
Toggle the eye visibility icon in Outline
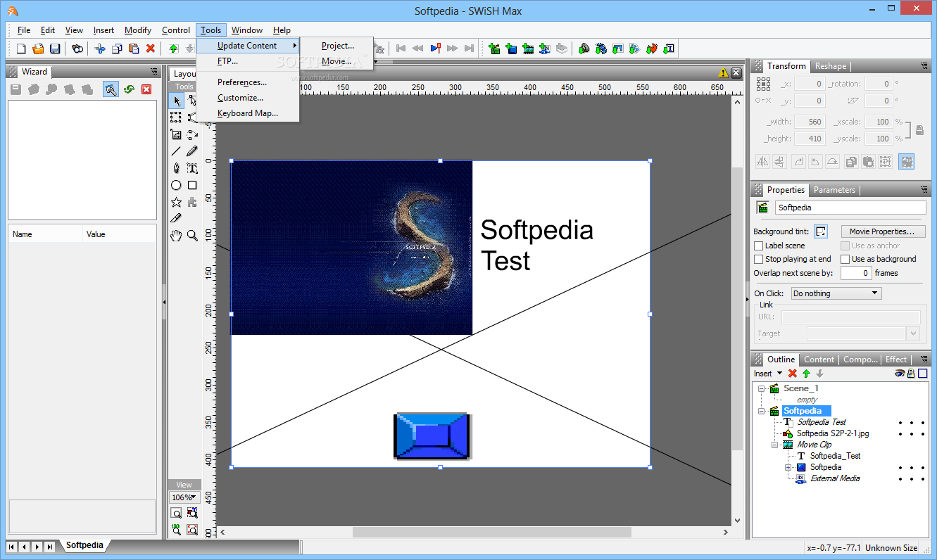tap(900, 374)
